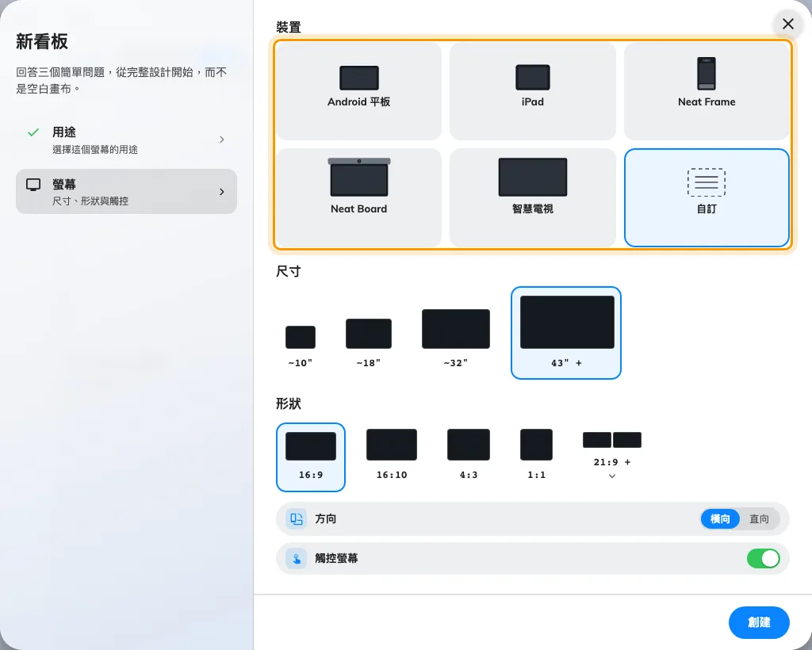Pick the Neat Frame device

click(x=707, y=91)
